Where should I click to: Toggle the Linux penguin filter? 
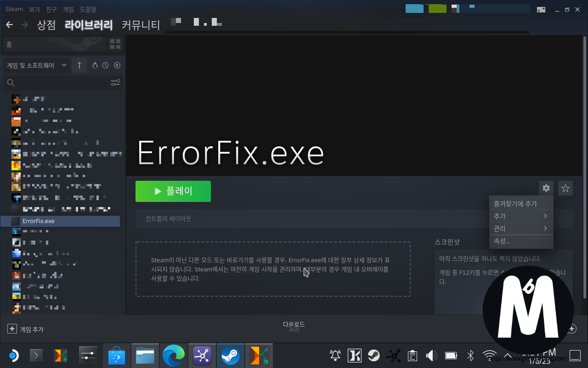pyautogui.click(x=95, y=65)
